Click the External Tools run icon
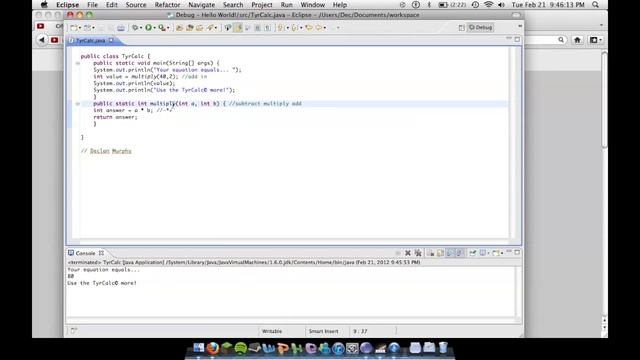The height and width of the screenshot is (360, 640). [162, 27]
